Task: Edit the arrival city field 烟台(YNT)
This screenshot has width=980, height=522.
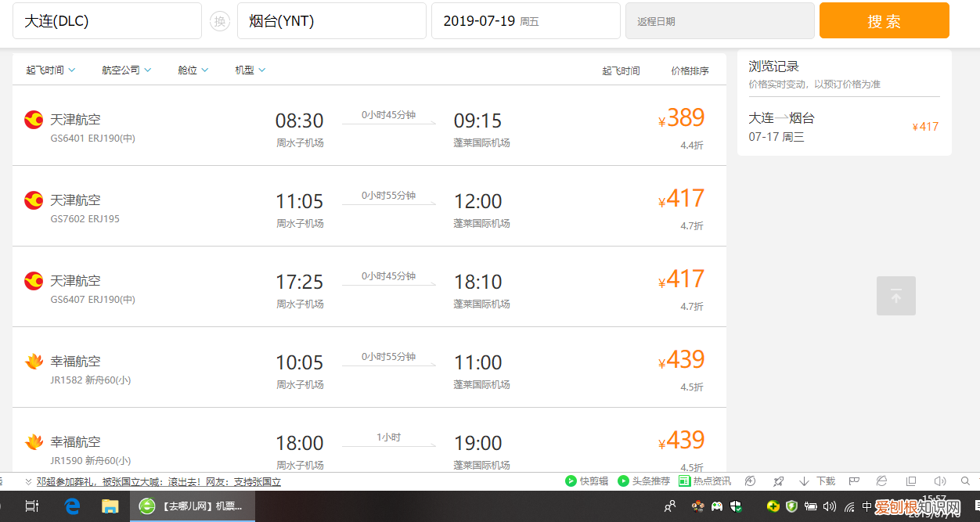Action: 332,21
